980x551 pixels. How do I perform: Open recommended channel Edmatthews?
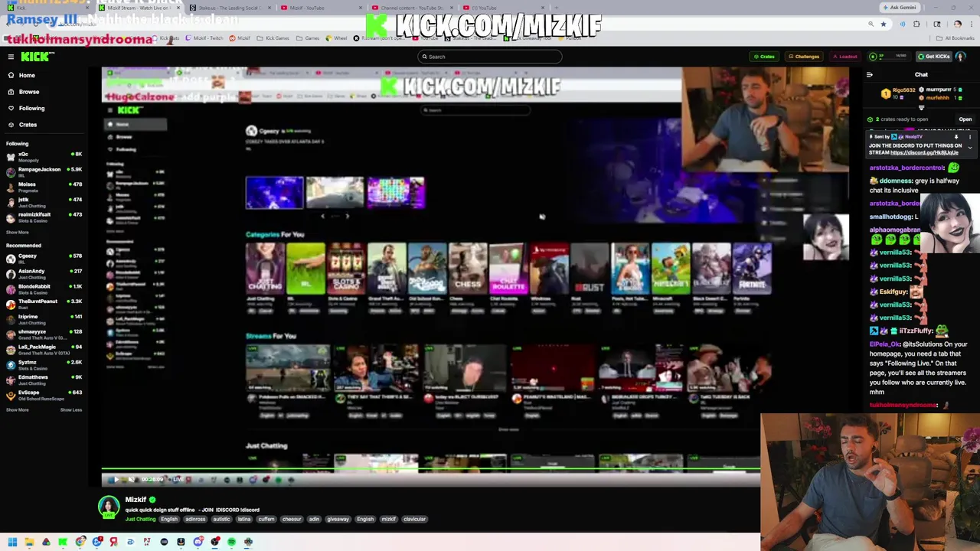(x=44, y=380)
